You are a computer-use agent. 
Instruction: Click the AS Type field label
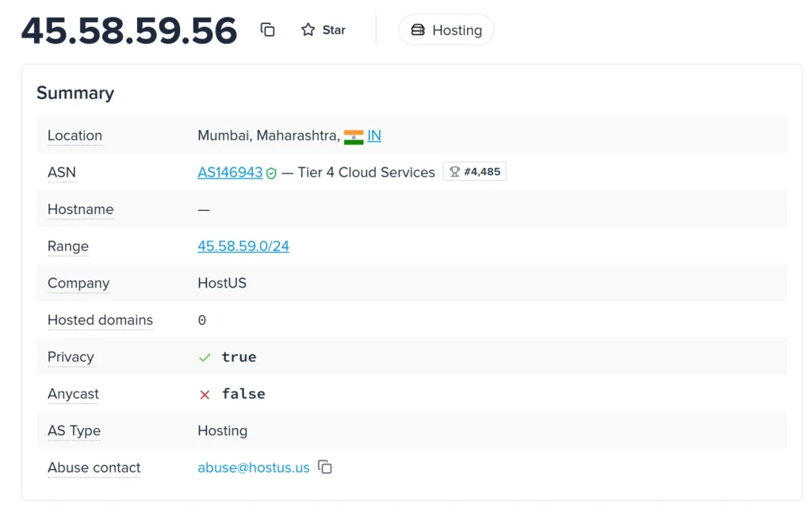click(74, 430)
